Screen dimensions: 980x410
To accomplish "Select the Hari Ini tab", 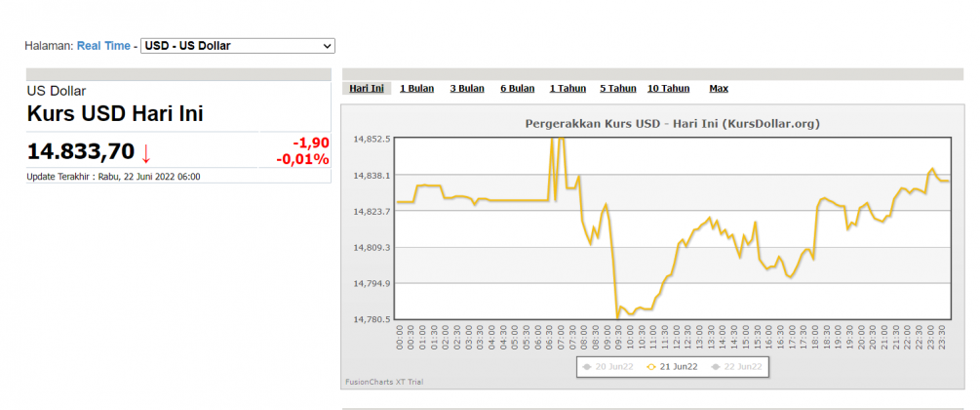I will click(367, 88).
